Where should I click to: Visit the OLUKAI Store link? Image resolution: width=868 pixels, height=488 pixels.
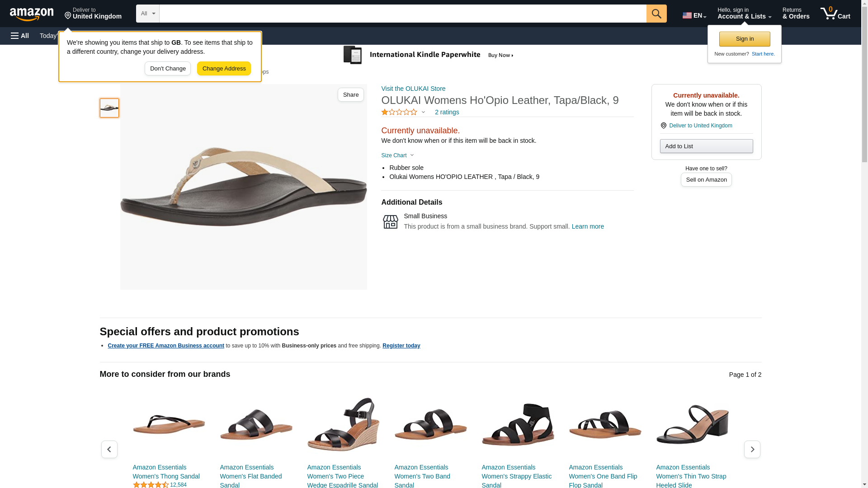tap(413, 89)
